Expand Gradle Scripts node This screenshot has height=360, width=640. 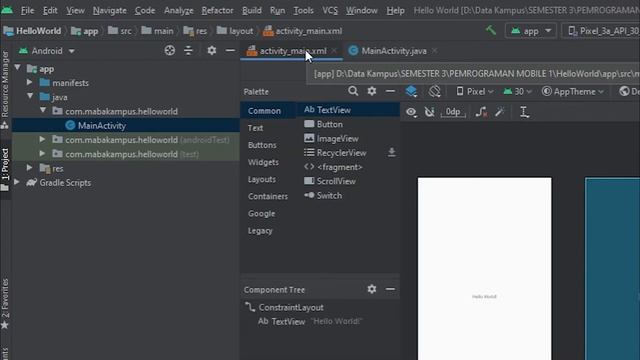click(x=17, y=182)
